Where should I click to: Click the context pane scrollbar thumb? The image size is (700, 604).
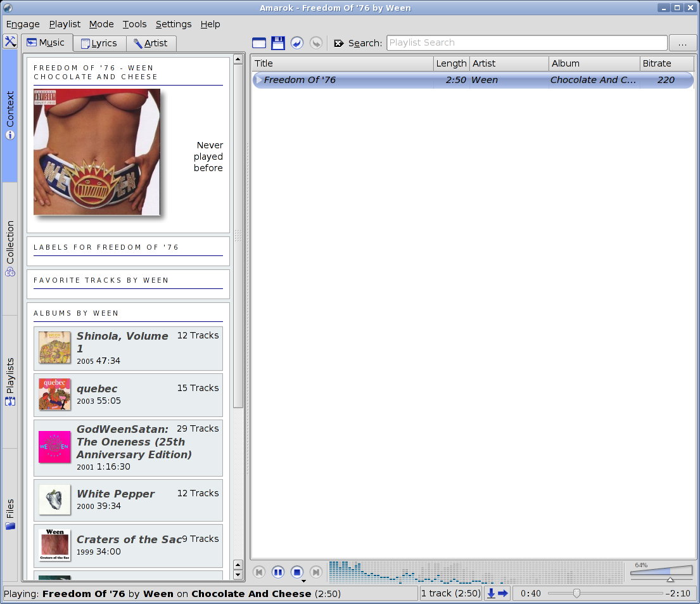click(x=238, y=237)
